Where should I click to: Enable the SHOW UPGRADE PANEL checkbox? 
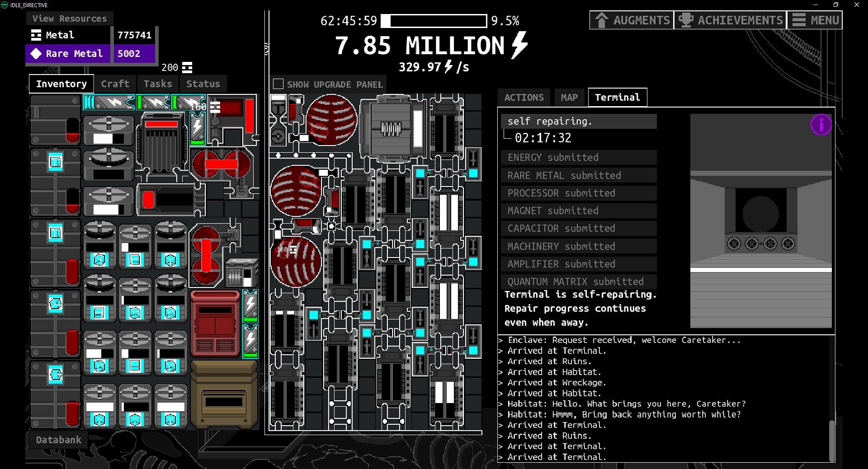click(x=278, y=84)
